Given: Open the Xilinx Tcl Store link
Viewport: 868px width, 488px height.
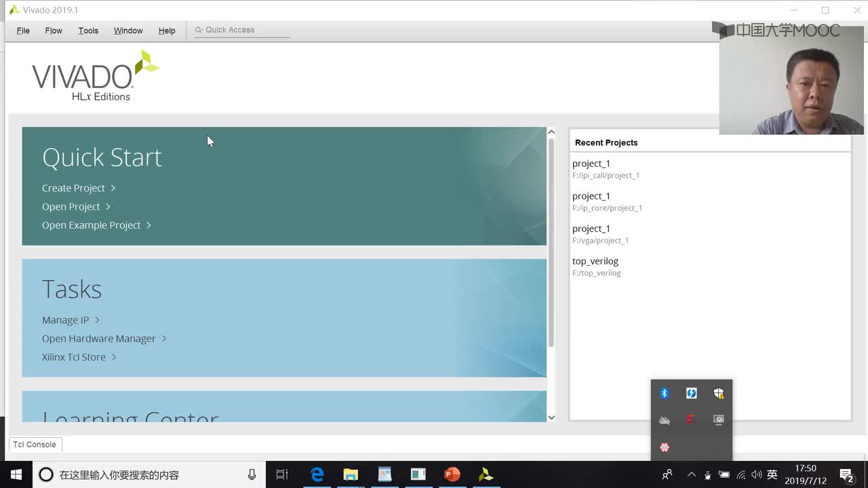Looking at the screenshot, I should pos(73,357).
